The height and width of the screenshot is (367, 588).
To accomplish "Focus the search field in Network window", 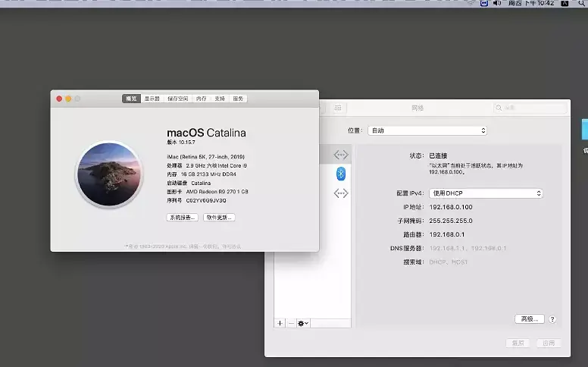I will click(530, 108).
